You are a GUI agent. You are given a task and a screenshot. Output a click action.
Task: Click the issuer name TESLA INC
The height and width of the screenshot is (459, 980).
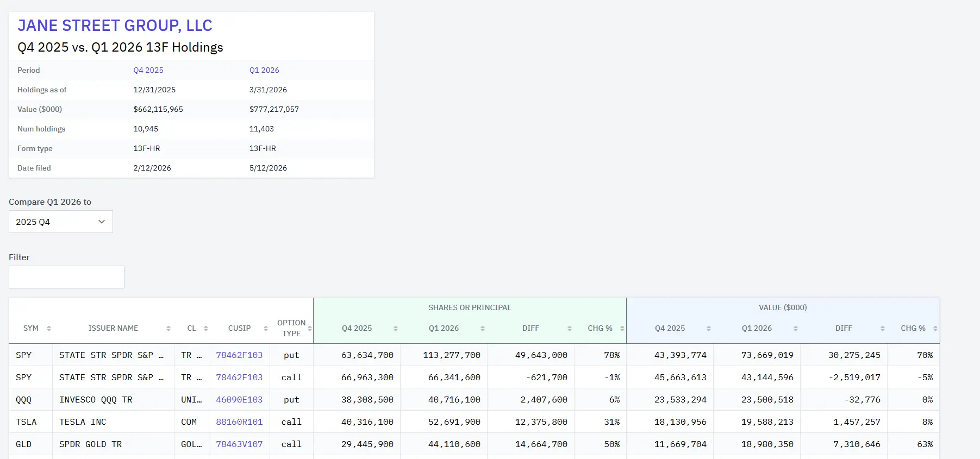pos(83,422)
